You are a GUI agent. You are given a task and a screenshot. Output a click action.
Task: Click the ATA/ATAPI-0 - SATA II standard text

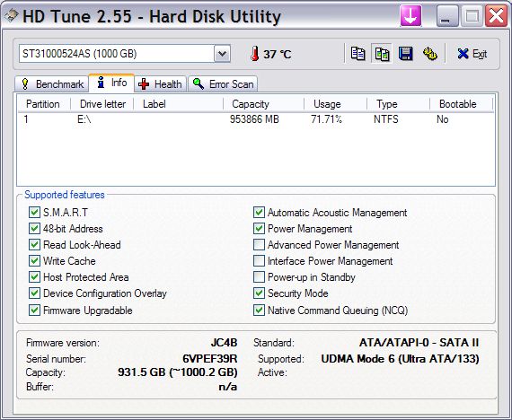(x=419, y=343)
